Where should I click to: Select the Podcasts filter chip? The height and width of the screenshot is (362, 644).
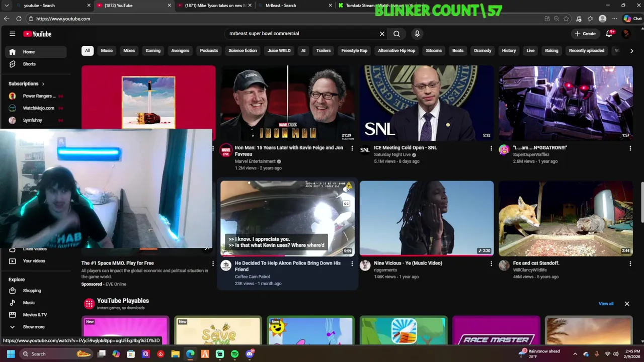tap(209, 51)
